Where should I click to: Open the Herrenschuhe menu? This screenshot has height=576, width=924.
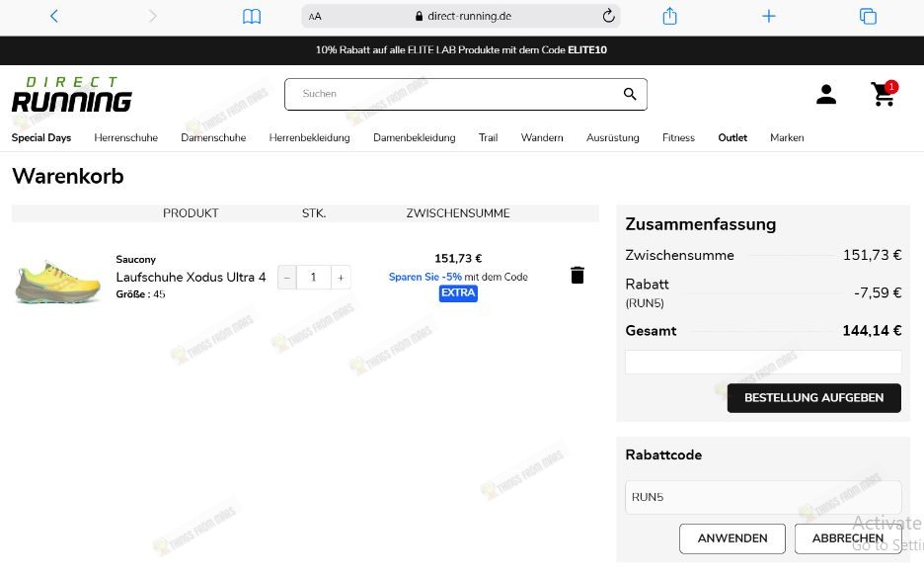coord(126,137)
